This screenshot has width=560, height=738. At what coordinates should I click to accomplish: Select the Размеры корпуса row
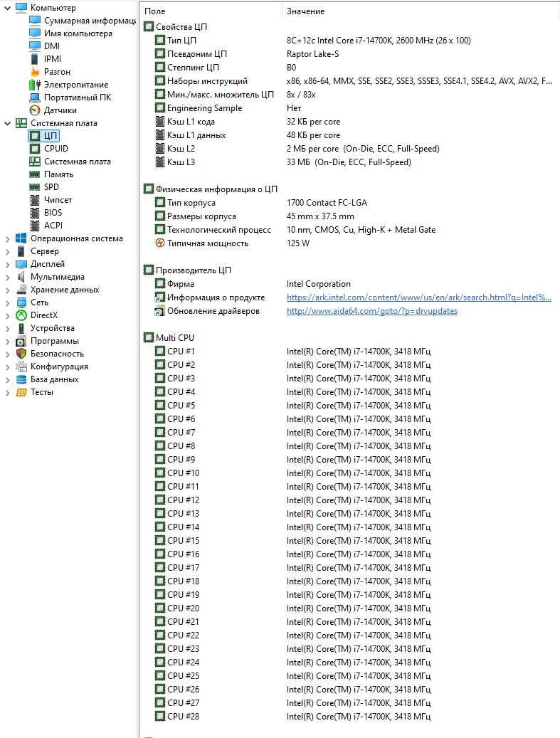pyautogui.click(x=351, y=216)
